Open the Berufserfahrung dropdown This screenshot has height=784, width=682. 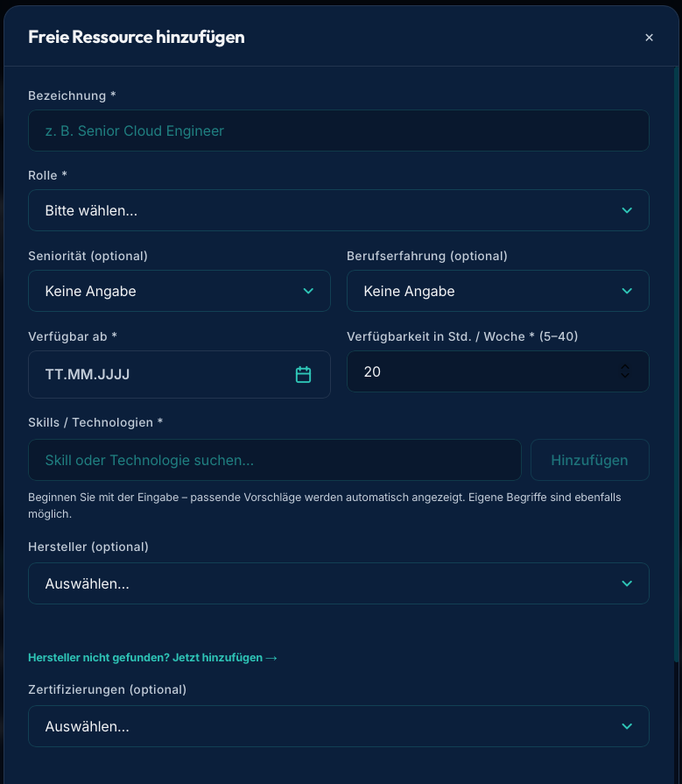point(497,291)
